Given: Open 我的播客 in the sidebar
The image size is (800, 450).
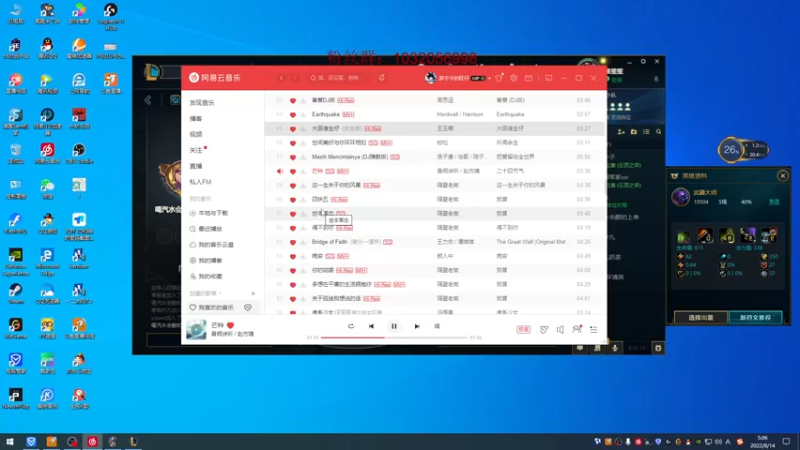Looking at the screenshot, I should 210,261.
